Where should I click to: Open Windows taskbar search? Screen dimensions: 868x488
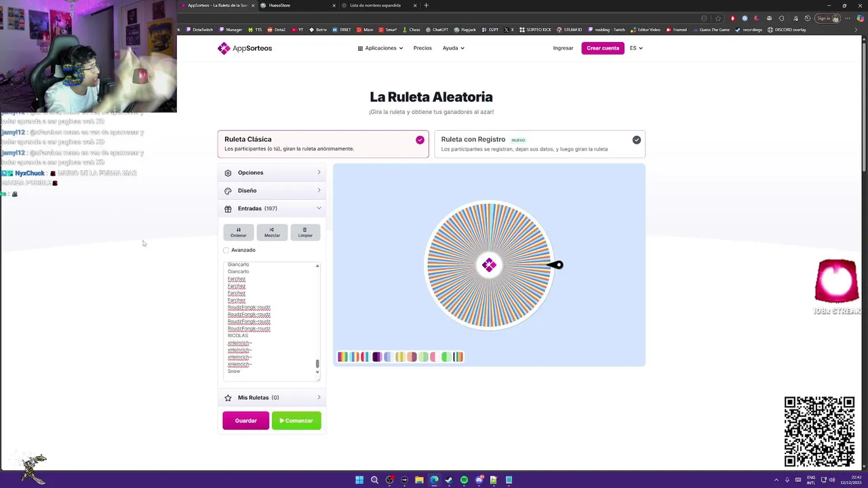(374, 480)
